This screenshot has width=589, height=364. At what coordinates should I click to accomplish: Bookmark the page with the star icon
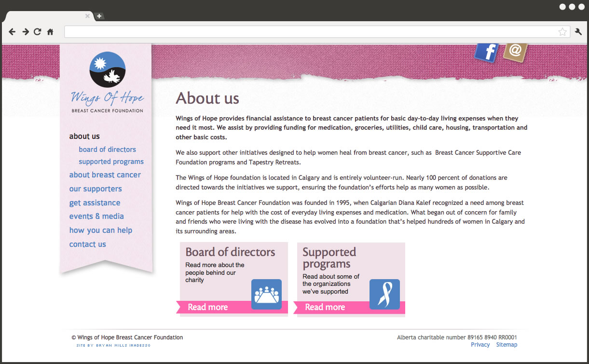click(x=562, y=32)
